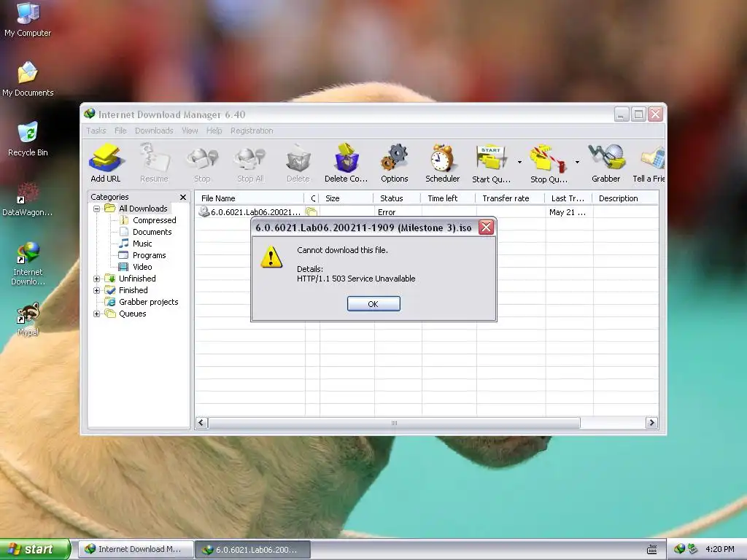Sort by File Name column header

(x=249, y=198)
